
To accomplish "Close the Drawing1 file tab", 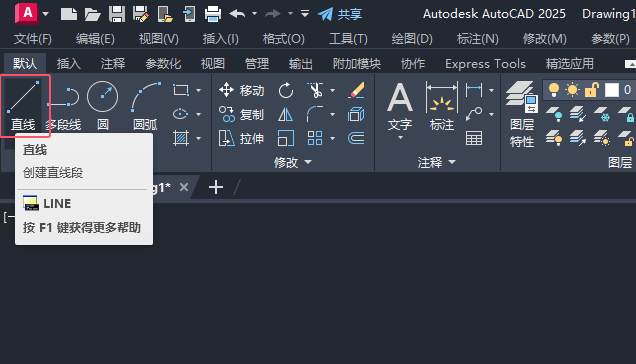I will point(184,187).
